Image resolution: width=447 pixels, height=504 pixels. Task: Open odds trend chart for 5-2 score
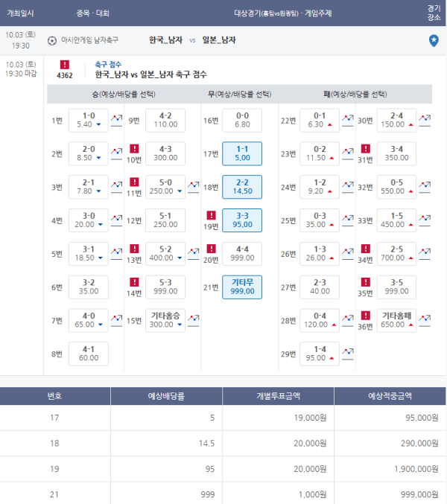(x=193, y=254)
